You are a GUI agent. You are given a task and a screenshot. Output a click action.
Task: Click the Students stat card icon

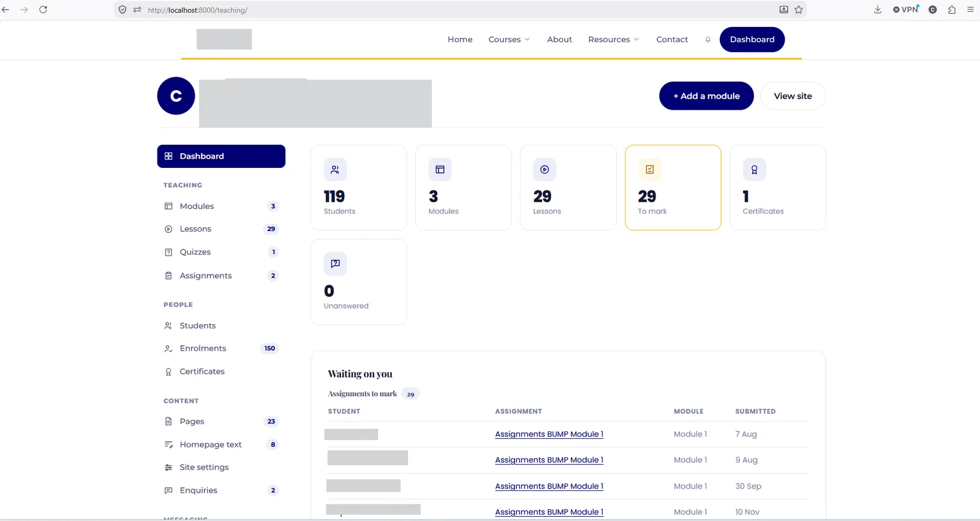pyautogui.click(x=335, y=170)
